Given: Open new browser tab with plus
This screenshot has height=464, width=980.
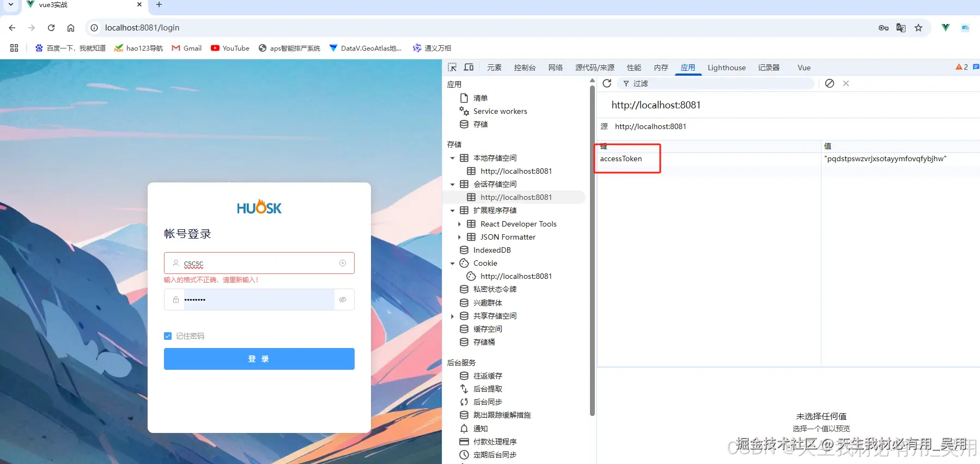Looking at the screenshot, I should point(159,5).
